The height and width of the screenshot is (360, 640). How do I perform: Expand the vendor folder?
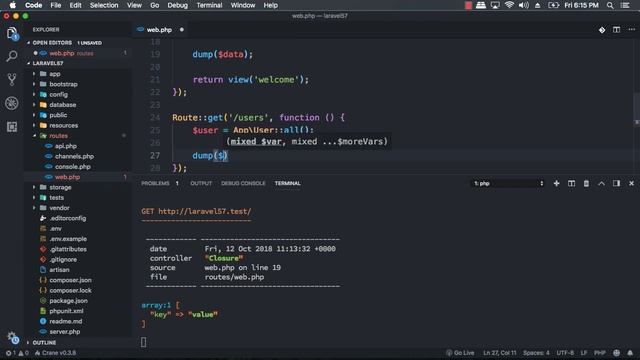tap(59, 208)
